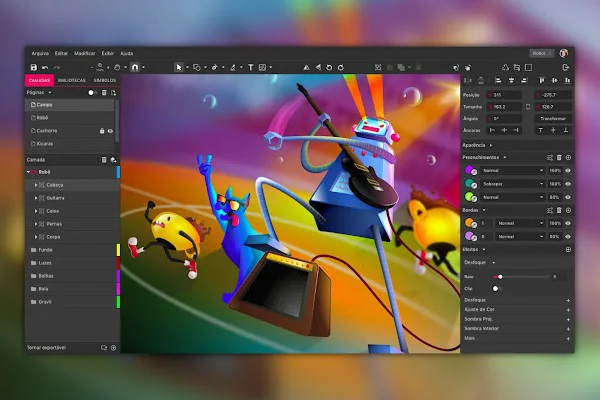Open user profile avatar
This screenshot has height=400, width=600.
click(564, 53)
